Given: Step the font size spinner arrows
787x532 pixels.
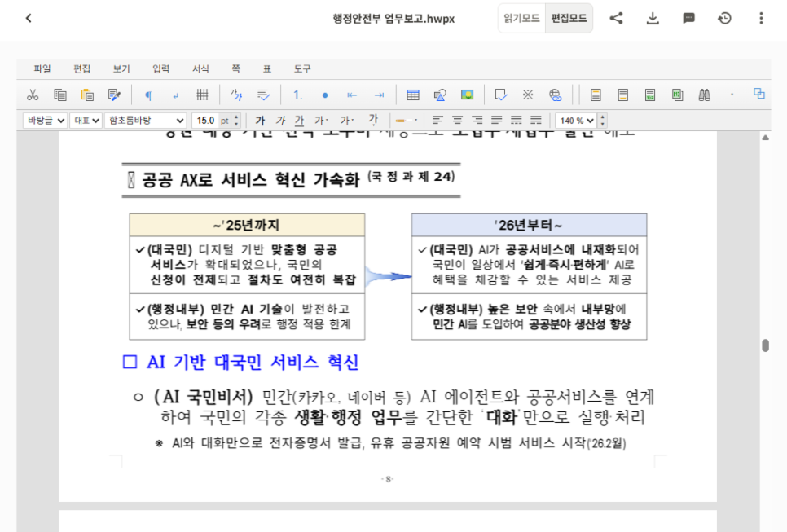Looking at the screenshot, I should coord(236,121).
